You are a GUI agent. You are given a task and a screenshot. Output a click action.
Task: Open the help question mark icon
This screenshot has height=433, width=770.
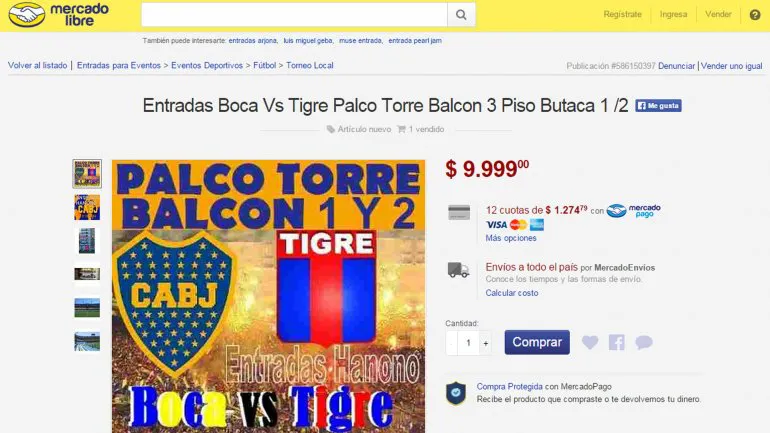tap(755, 15)
